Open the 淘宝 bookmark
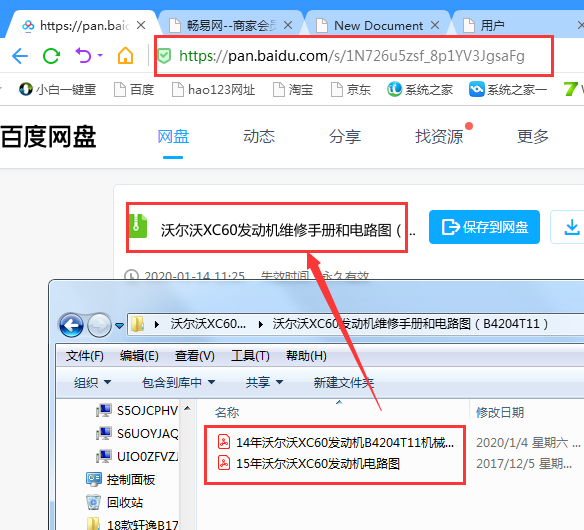Image resolution: width=584 pixels, height=530 pixels. coord(293,90)
